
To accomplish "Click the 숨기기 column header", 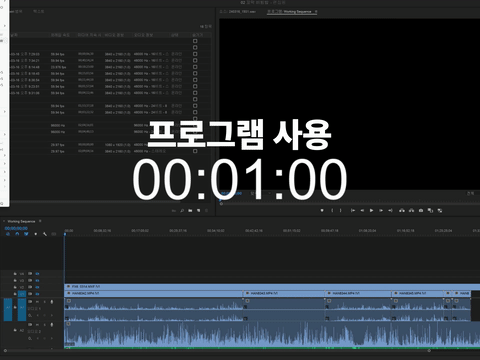I will pos(197,35).
